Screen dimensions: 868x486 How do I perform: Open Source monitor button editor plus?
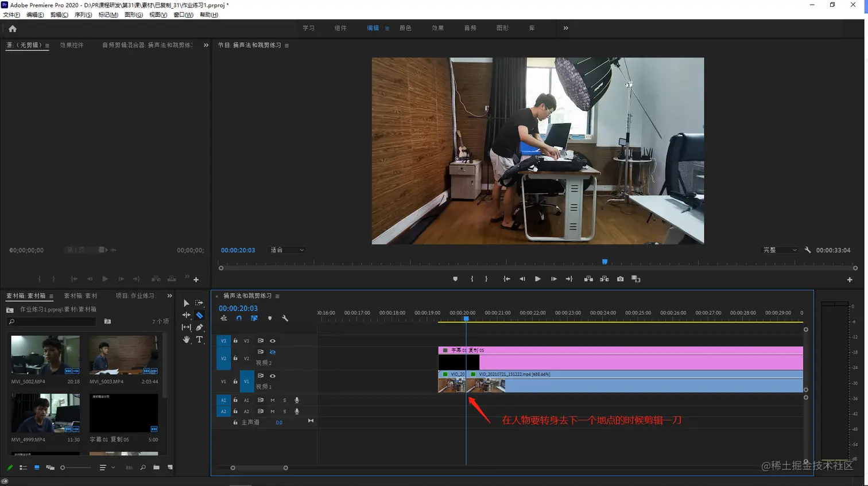coord(196,279)
